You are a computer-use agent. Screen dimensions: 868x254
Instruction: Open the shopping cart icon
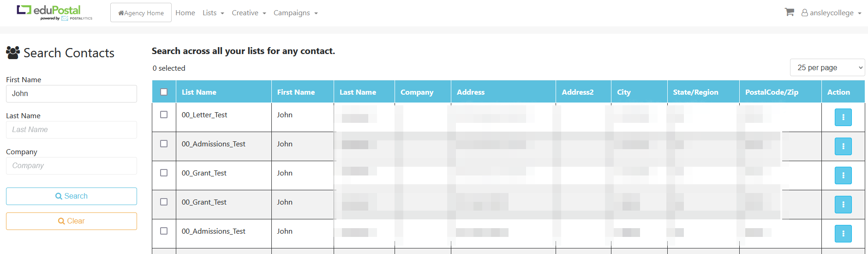[x=789, y=12]
